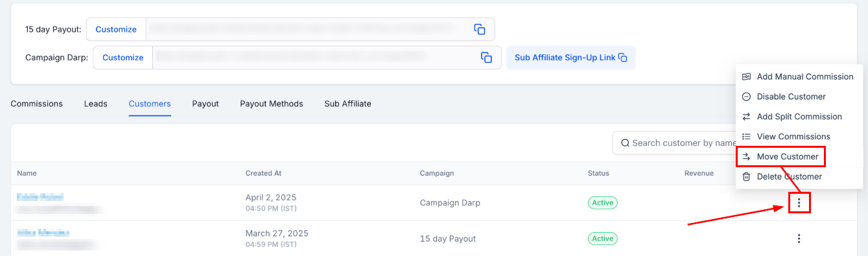This screenshot has height=256, width=868.
Task: Open three-dot menu for 15 day Payout customer
Action: click(799, 239)
